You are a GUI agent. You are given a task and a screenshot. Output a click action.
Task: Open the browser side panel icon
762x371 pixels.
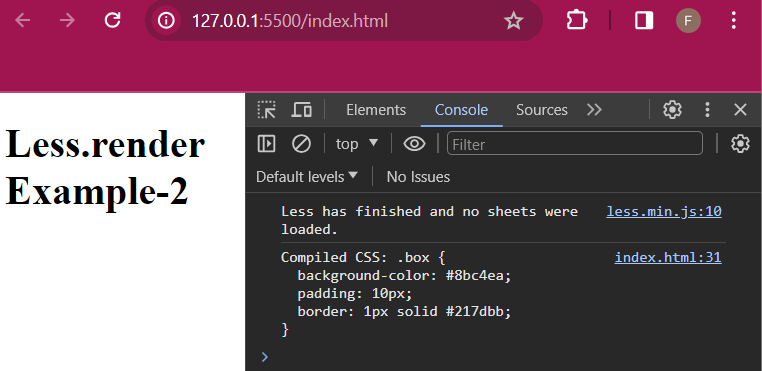click(644, 20)
